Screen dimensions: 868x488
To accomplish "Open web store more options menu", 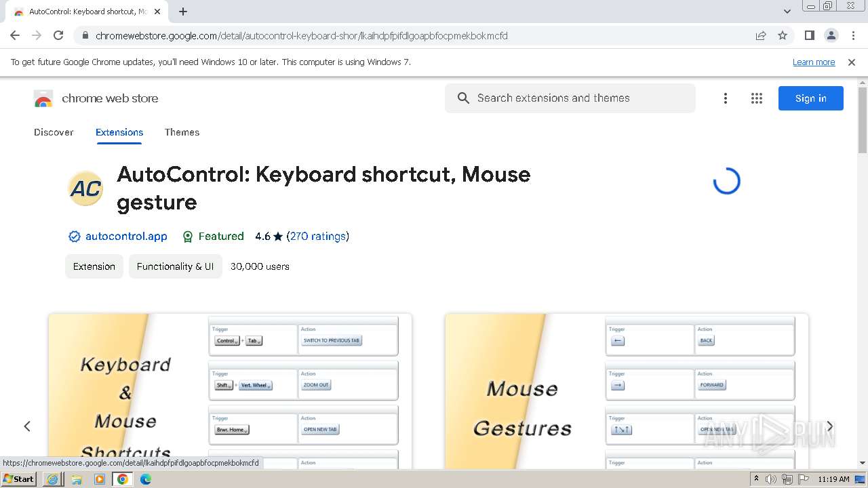I will pyautogui.click(x=726, y=98).
